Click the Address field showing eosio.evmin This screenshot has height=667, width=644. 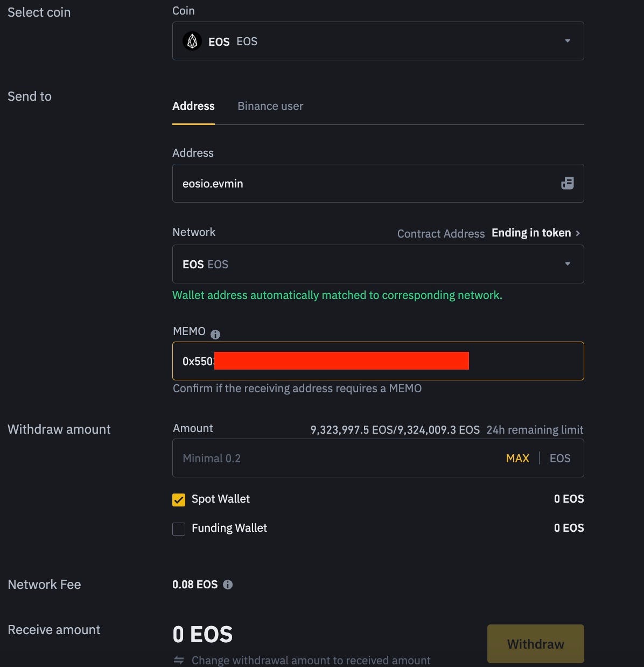(350, 183)
